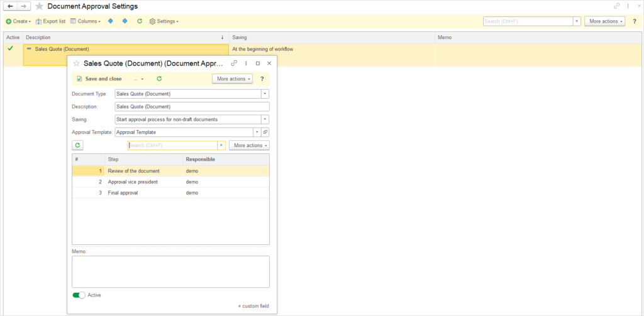Open the Saving option dropdown
644x316 pixels.
265,119
